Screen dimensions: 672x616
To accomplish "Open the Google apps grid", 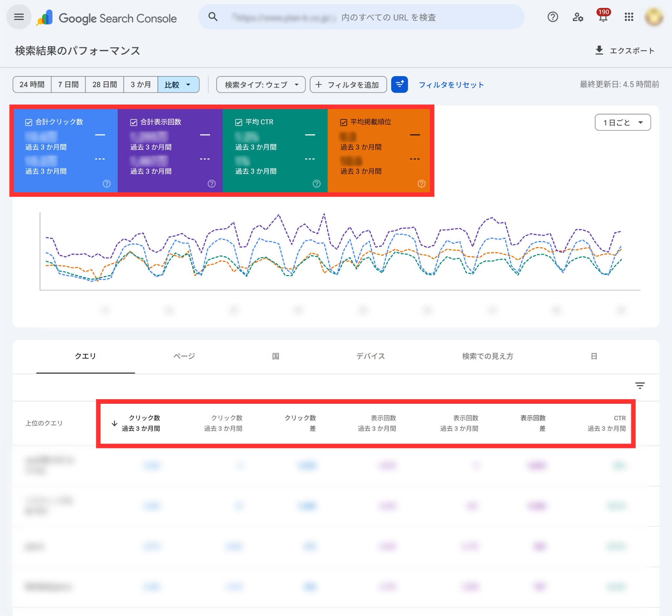I will coord(629,17).
